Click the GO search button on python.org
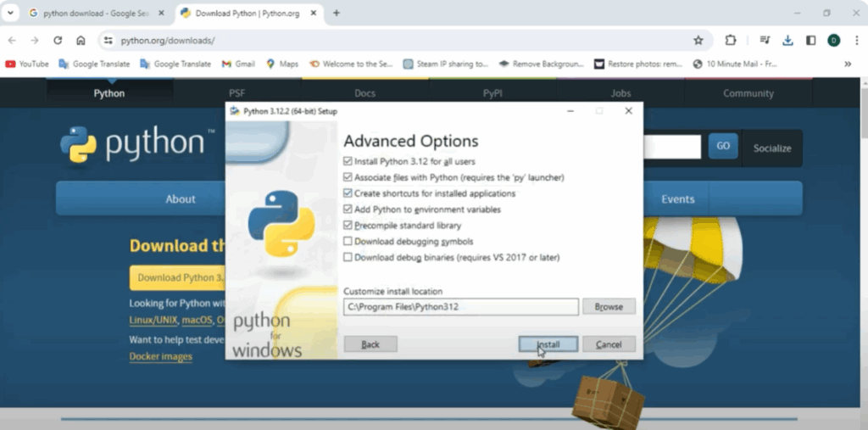 tap(723, 146)
